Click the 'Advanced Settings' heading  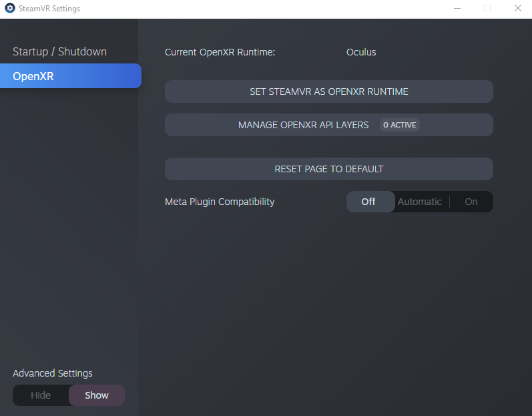tap(53, 373)
